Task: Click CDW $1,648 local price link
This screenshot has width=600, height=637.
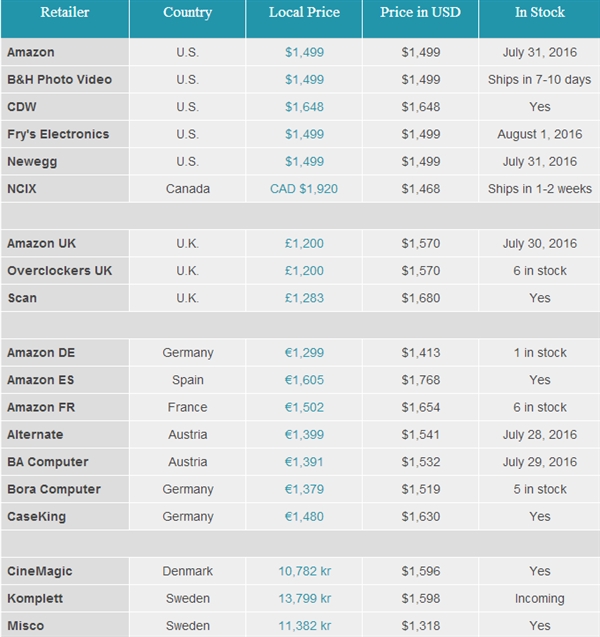Action: (304, 107)
